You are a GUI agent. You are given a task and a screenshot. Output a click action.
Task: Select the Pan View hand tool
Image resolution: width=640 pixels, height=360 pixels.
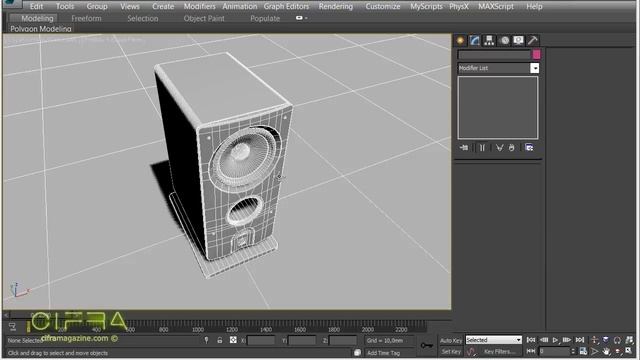coord(606,351)
